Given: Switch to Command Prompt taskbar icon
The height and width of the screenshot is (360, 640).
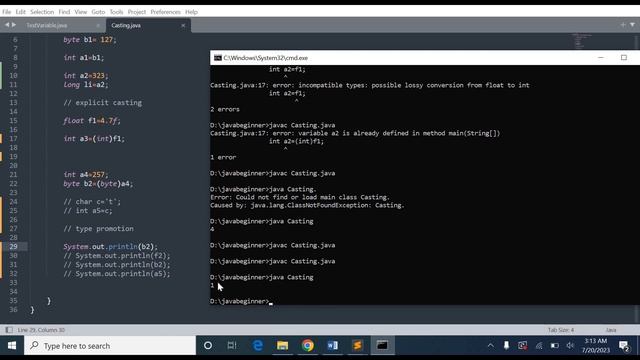Looking at the screenshot, I should pos(382,346).
